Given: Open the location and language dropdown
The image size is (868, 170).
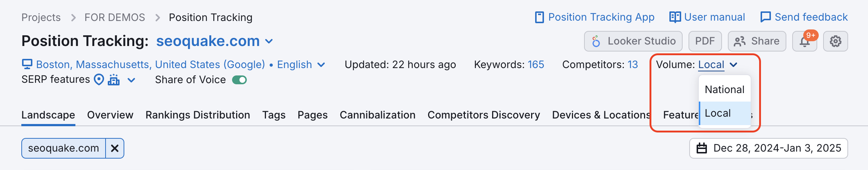Looking at the screenshot, I should [x=173, y=64].
